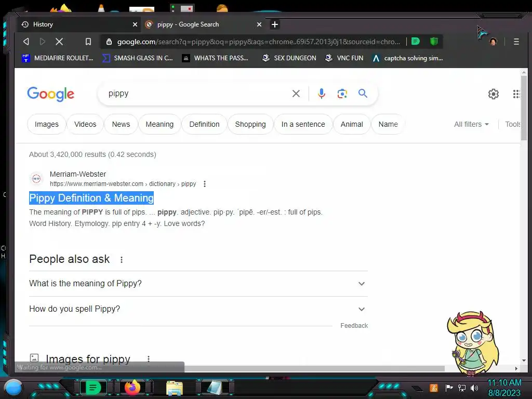Open the green shield extension icon
The height and width of the screenshot is (399, 532).
(434, 42)
